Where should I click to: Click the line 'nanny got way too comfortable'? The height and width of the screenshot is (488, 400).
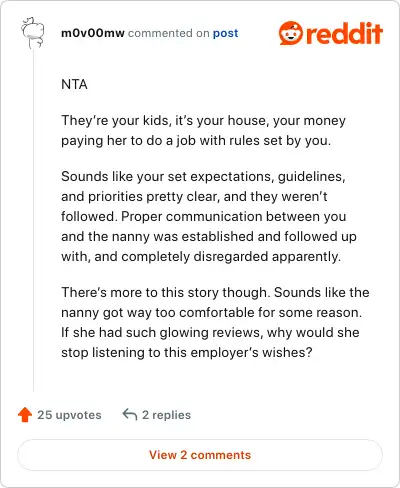211,312
